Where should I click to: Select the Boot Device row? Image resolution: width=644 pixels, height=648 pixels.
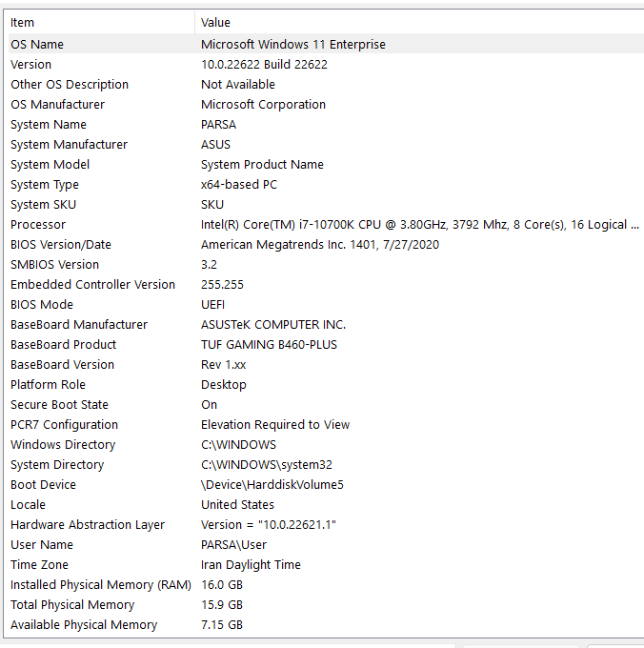[326, 485]
